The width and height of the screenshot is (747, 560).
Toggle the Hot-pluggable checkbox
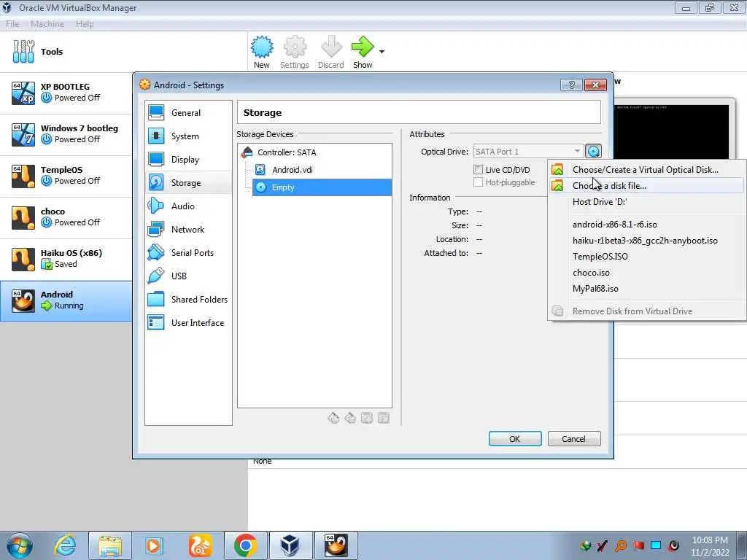pos(479,182)
